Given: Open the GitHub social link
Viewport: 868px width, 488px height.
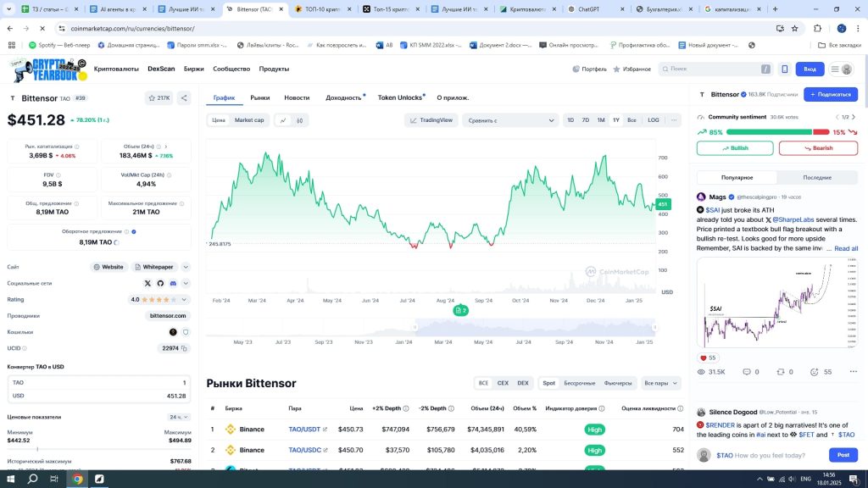Looking at the screenshot, I should [x=160, y=283].
